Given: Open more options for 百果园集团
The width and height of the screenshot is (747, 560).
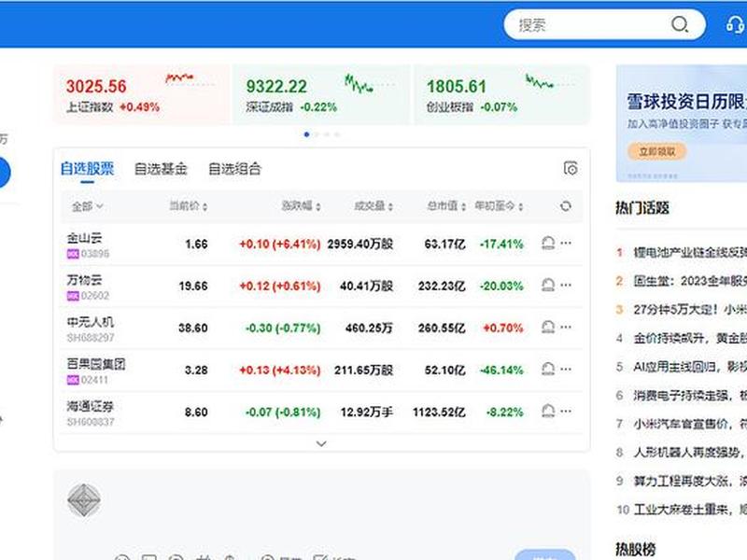Looking at the screenshot, I should click(566, 369).
